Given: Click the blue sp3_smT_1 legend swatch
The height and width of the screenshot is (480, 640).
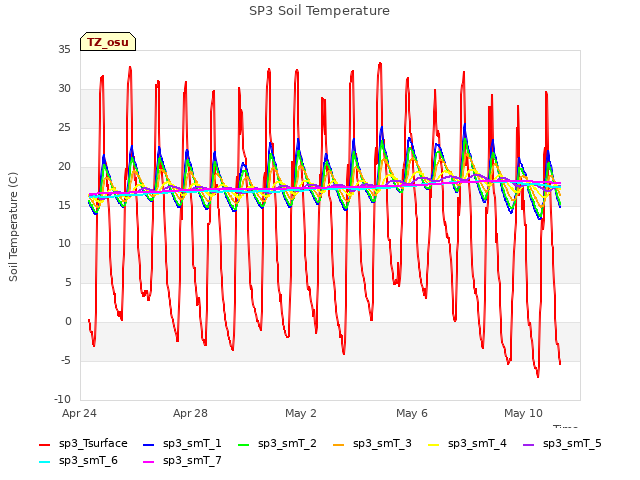Looking at the screenshot, I should [149, 444].
